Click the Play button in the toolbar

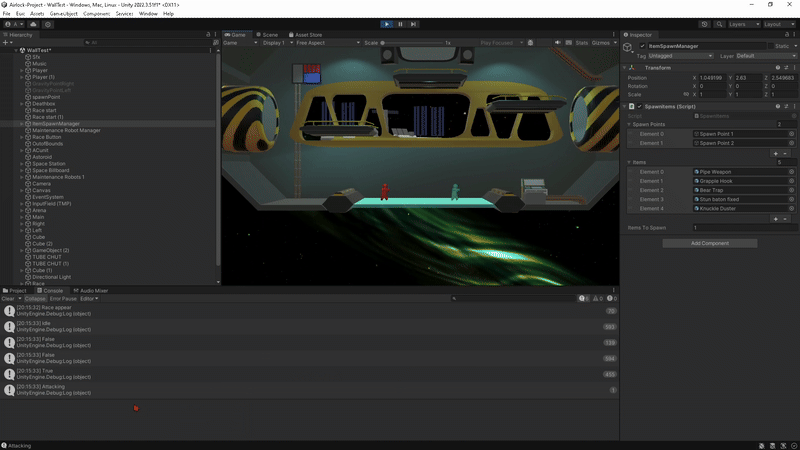pos(387,23)
